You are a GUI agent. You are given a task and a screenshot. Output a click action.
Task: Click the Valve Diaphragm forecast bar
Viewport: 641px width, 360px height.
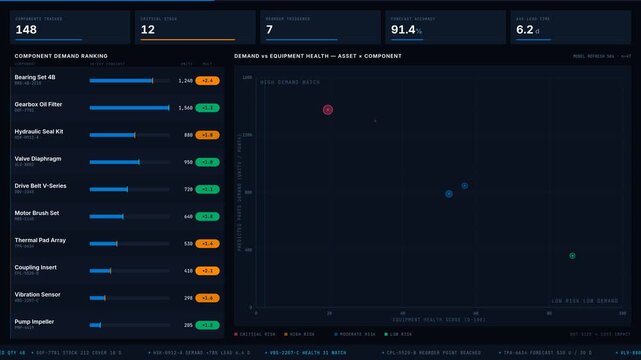point(129,162)
